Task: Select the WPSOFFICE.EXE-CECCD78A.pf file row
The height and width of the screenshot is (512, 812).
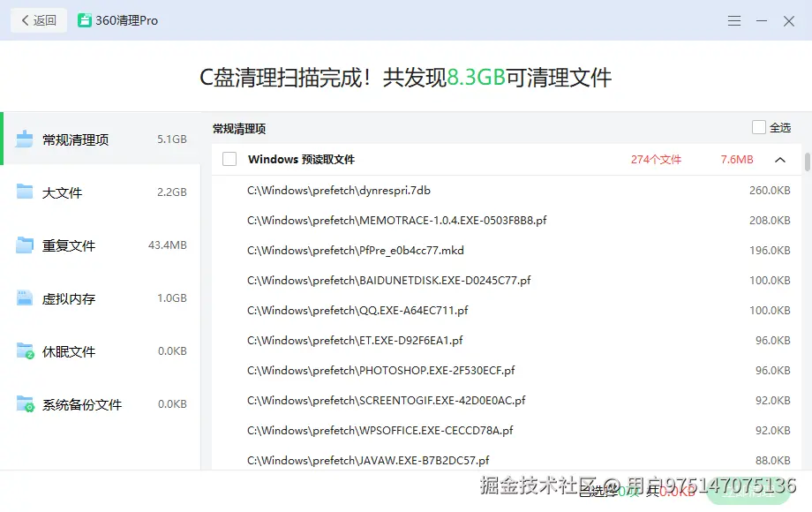Action: pyautogui.click(x=507, y=431)
